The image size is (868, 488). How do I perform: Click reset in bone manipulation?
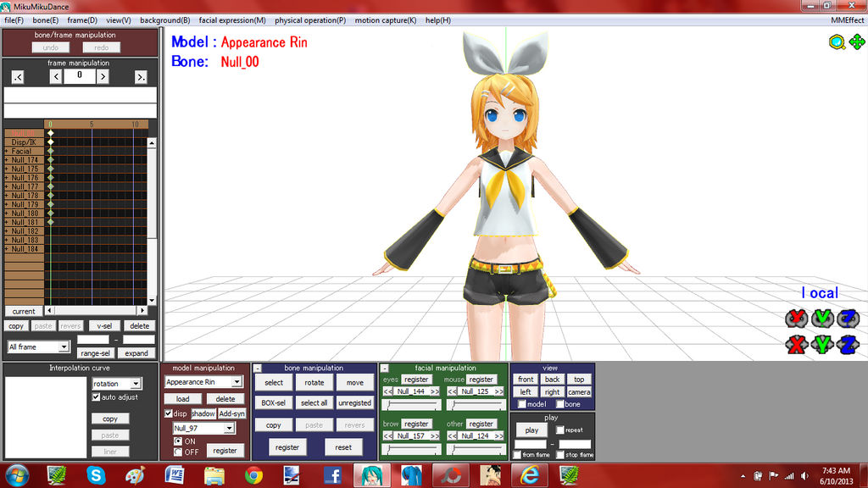(x=343, y=446)
